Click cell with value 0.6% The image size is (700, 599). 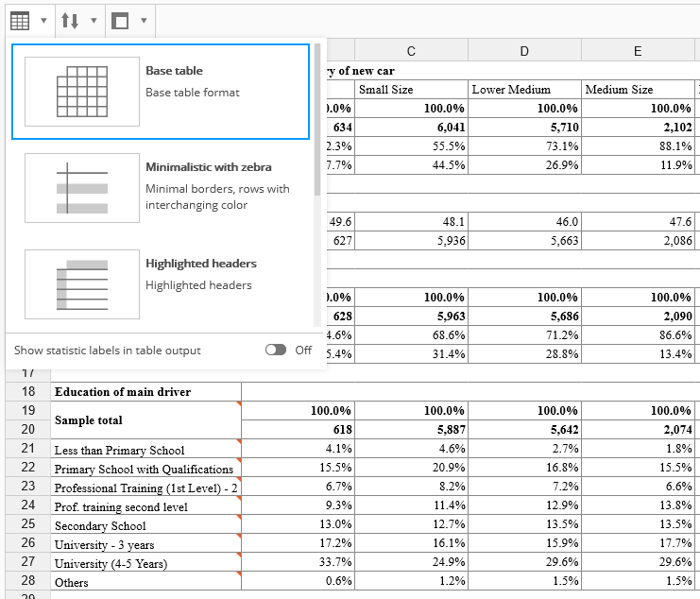[298, 580]
